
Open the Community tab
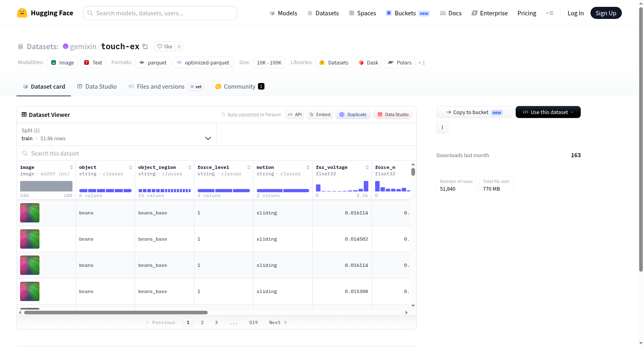tap(240, 86)
